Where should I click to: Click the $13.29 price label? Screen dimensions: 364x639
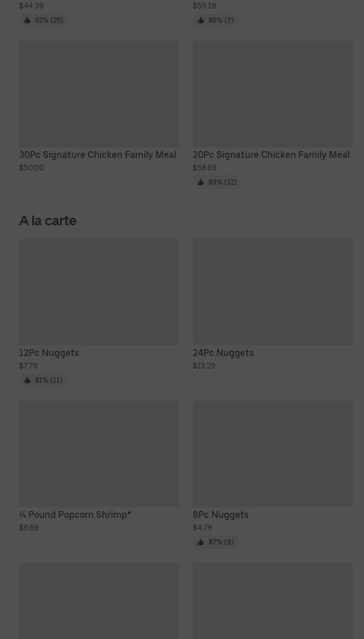(204, 366)
